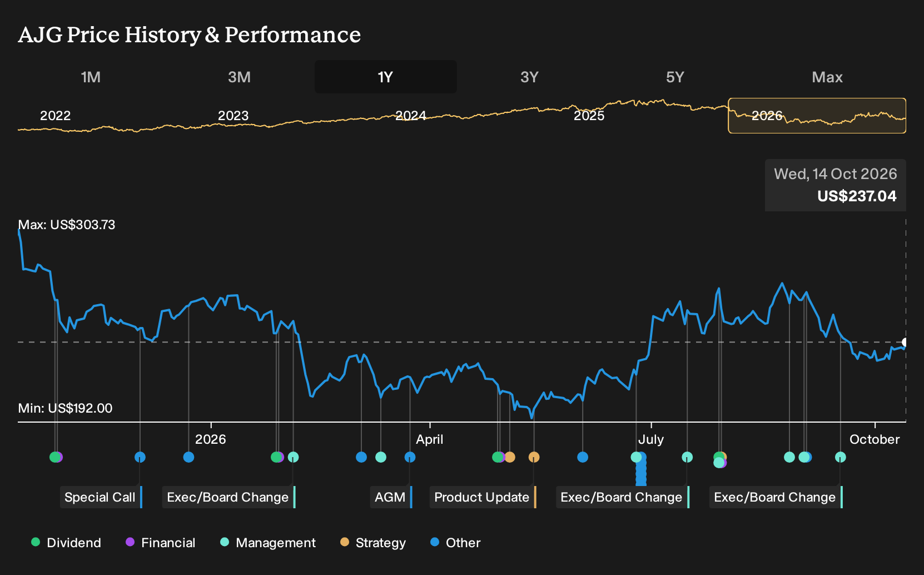Toggle the Other legend filter
Viewport: 924px width, 575px height.
(x=455, y=543)
